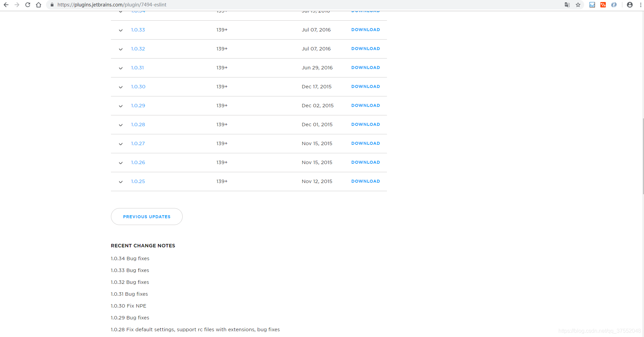The height and width of the screenshot is (337, 644).
Task: Open the Google Translate page icon
Action: pyautogui.click(x=567, y=5)
